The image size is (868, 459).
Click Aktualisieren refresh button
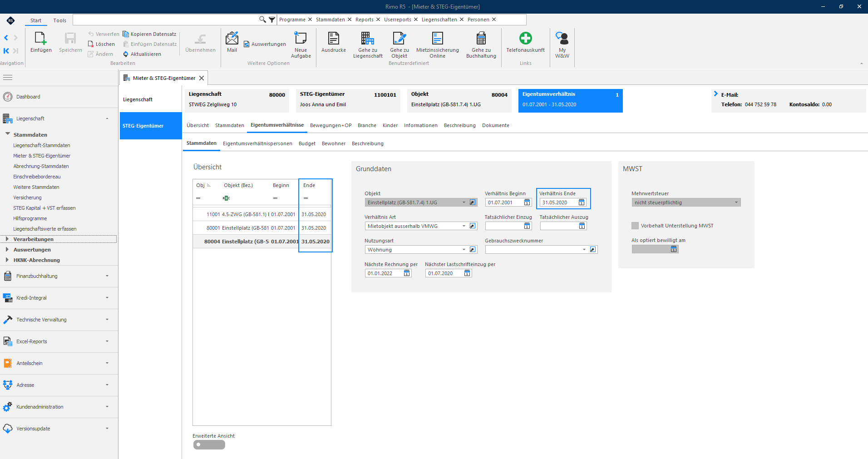(142, 54)
